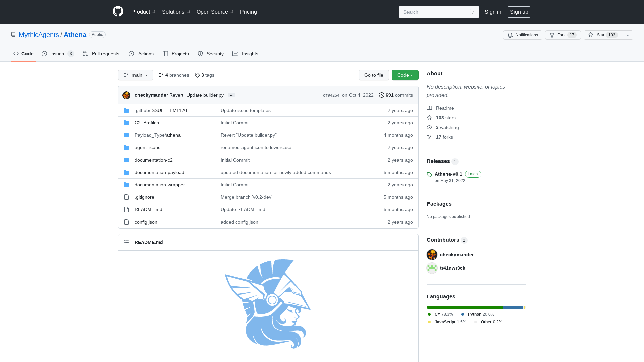Click the fork icon beside 17 forks

(429, 137)
